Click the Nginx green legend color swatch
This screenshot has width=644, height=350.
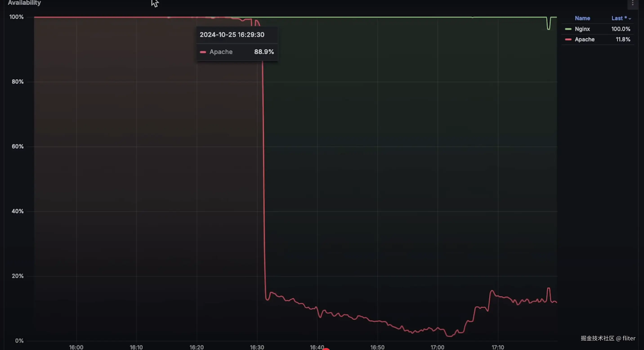click(568, 29)
